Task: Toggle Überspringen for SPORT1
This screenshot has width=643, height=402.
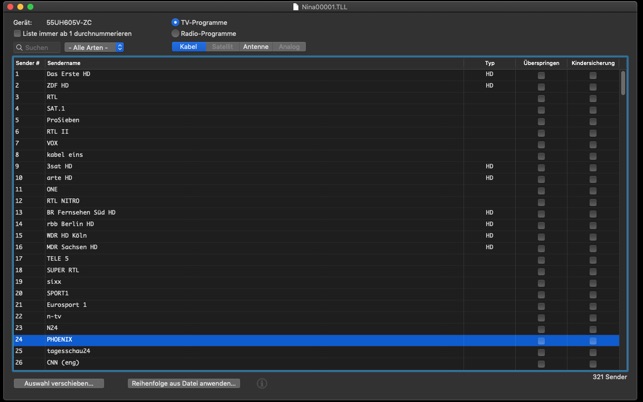Action: point(541,295)
